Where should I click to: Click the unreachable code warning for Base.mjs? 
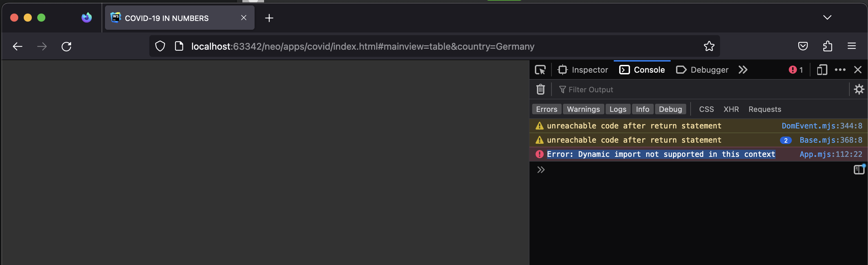634,140
